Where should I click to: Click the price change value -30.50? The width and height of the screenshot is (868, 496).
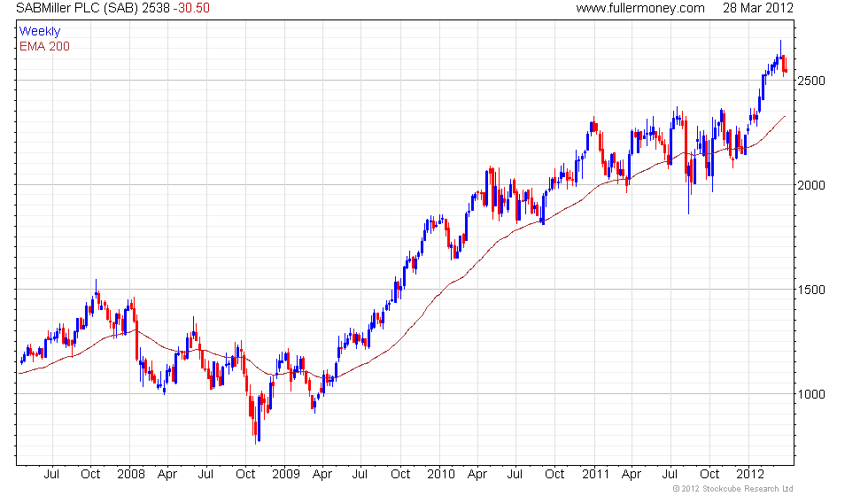tap(191, 8)
